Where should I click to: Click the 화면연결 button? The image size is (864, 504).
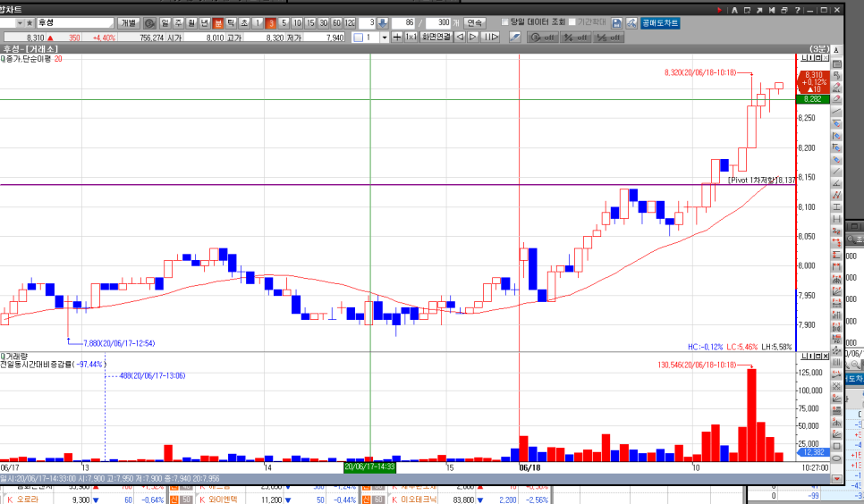[x=436, y=37]
